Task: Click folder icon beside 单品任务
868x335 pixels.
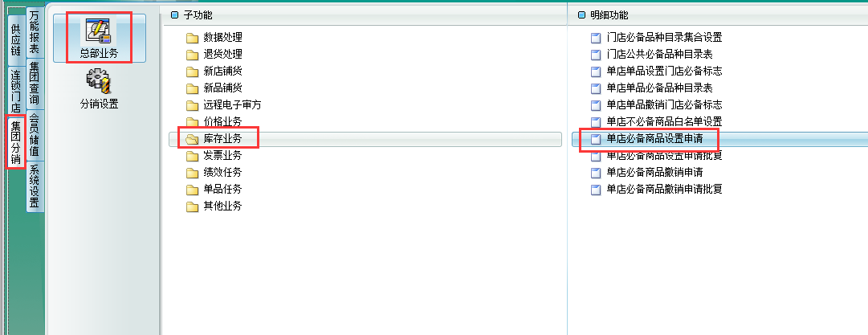Action: click(192, 190)
